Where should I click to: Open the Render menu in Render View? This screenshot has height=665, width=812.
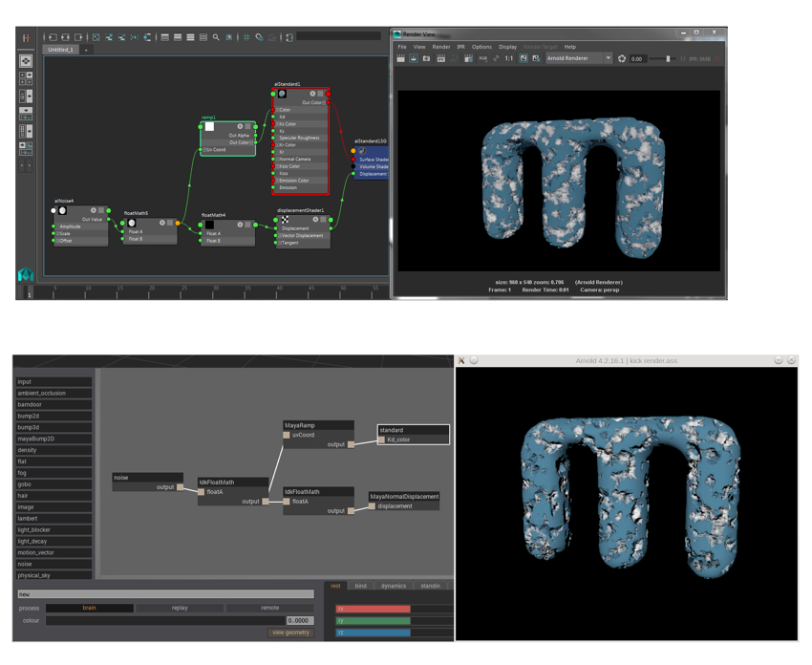pos(440,46)
